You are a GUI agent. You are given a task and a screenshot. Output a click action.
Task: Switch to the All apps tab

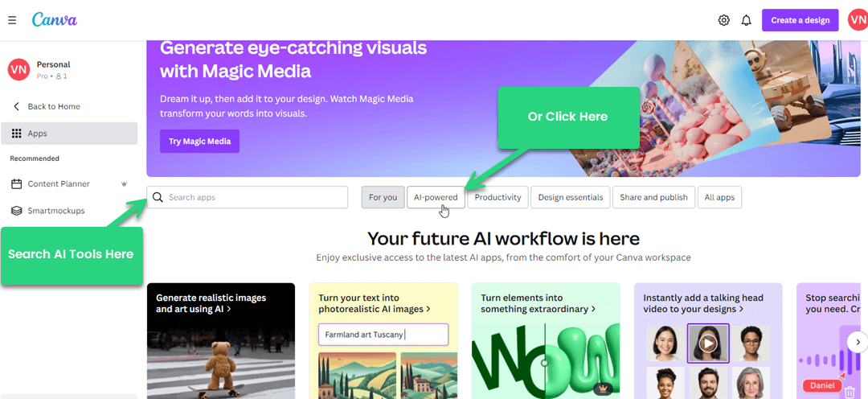(719, 197)
